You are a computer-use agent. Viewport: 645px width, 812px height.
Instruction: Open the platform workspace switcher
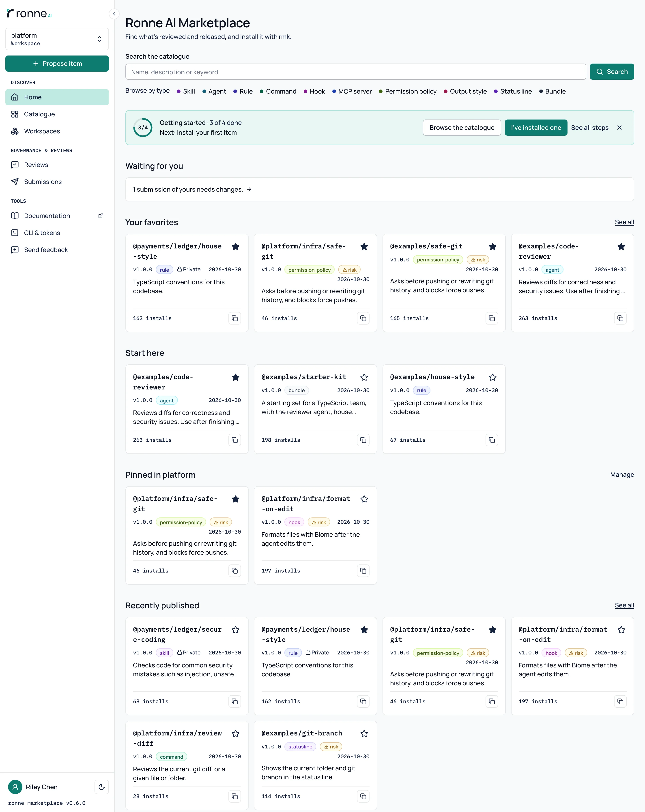tap(57, 39)
